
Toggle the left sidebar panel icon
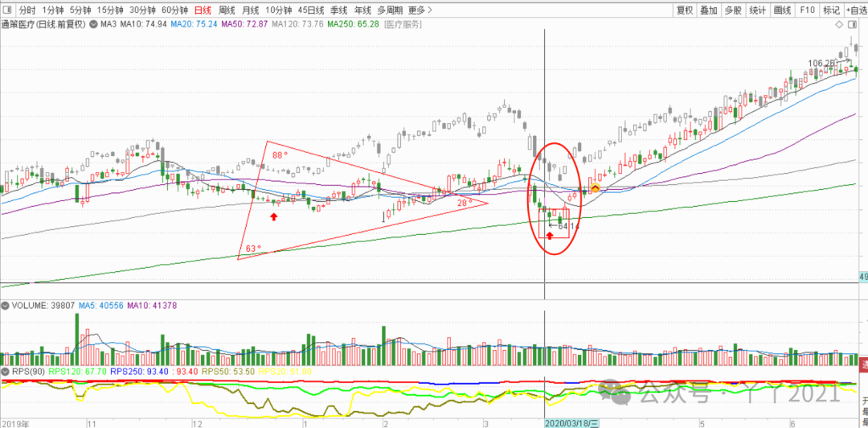coord(8,10)
